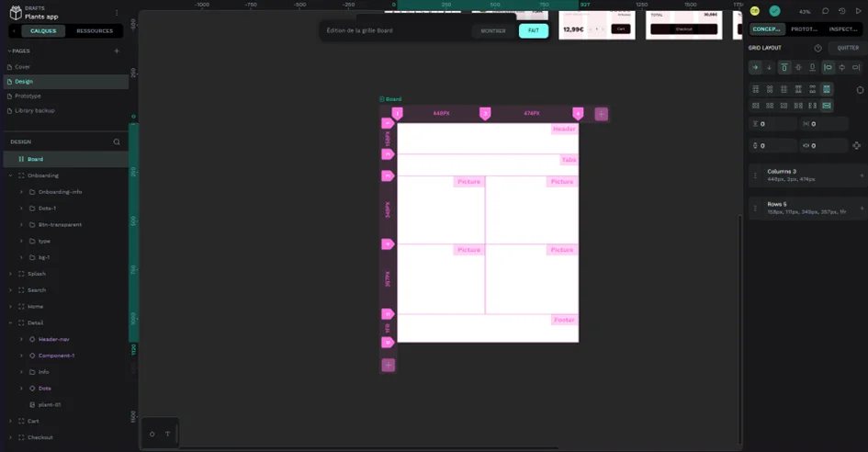
Task: Edit the column gap field
Action: [824, 124]
